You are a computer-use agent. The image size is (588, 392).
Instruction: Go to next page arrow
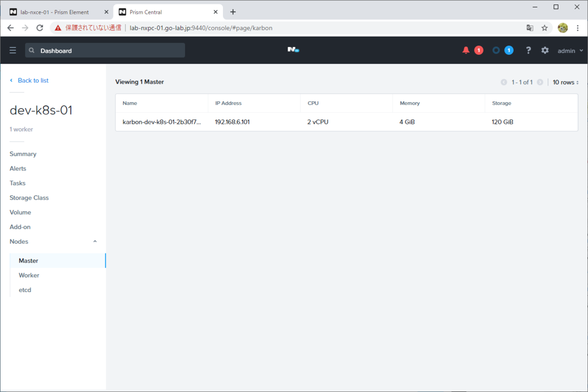(x=540, y=82)
